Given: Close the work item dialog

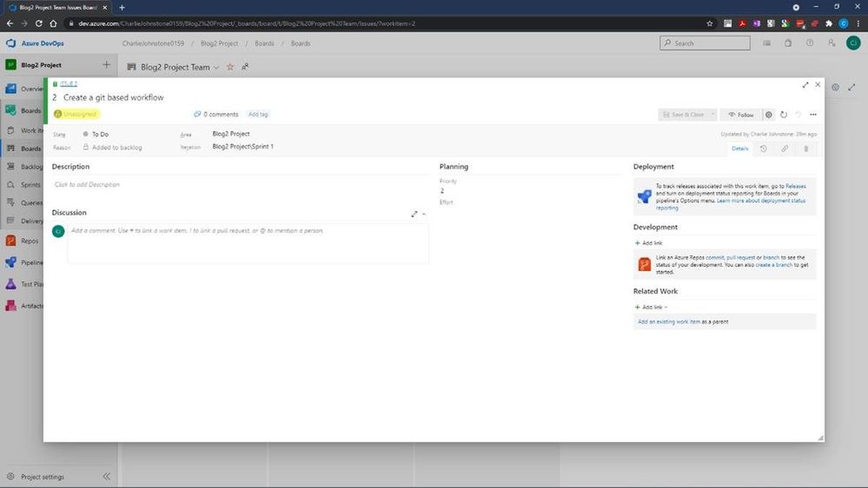Looking at the screenshot, I should 818,84.
